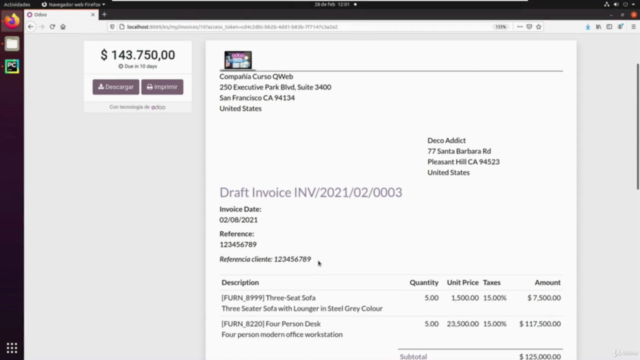Click the [FURN_8220] Four Person Desk line

pyautogui.click(x=271, y=324)
